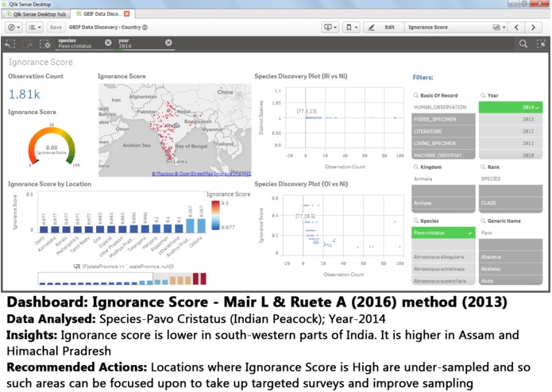Select year 2010 in Year filter
The height and width of the screenshot is (392, 552).
coord(511,155)
